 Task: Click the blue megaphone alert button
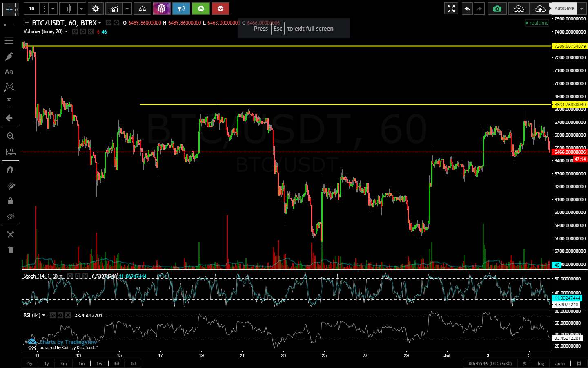pos(181,9)
